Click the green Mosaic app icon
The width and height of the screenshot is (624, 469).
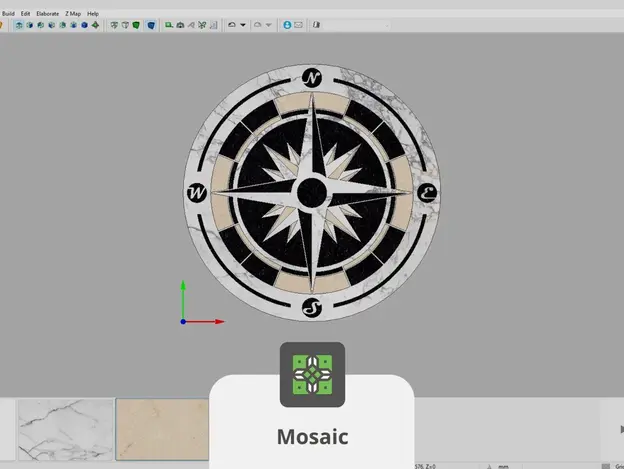point(312,375)
